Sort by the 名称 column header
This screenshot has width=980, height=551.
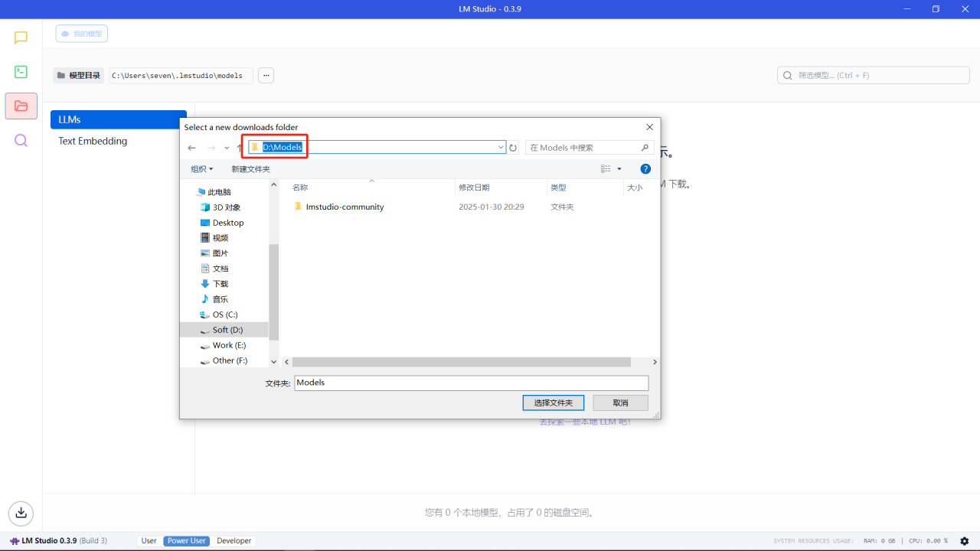pyautogui.click(x=300, y=187)
